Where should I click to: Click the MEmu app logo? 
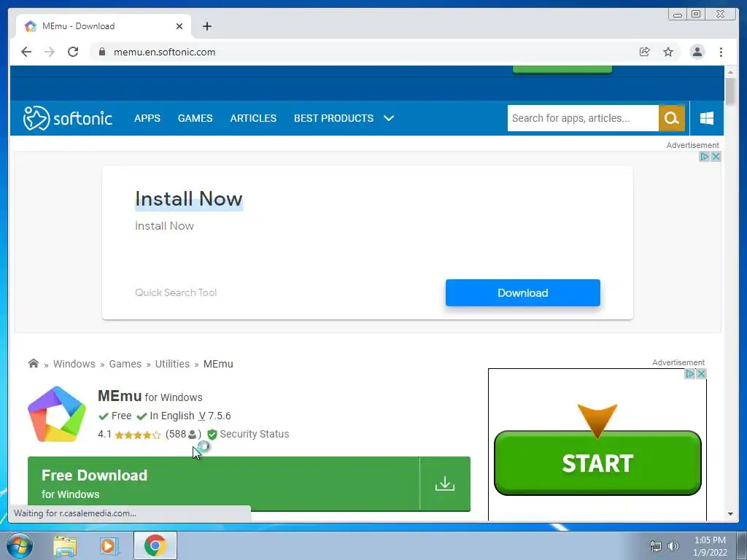tap(57, 414)
